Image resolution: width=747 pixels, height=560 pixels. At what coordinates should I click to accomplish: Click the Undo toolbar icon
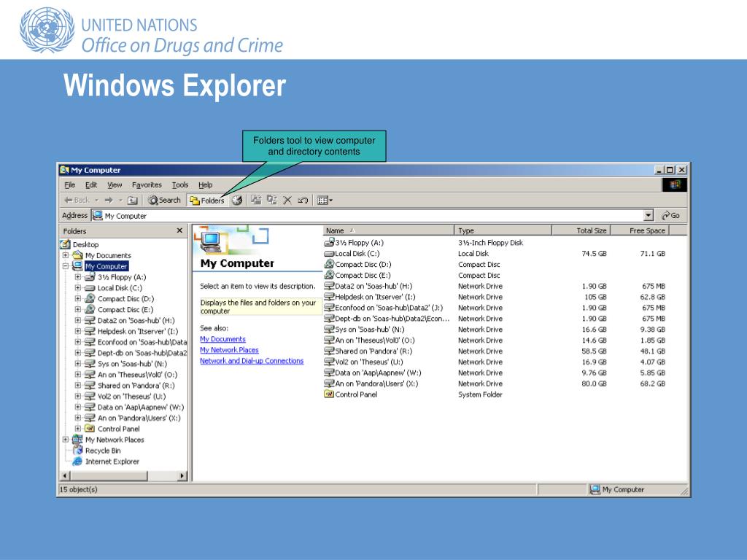(303, 201)
